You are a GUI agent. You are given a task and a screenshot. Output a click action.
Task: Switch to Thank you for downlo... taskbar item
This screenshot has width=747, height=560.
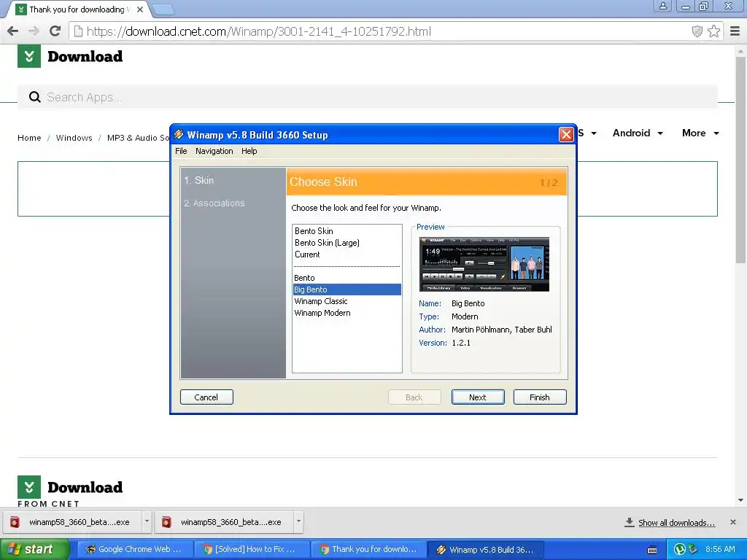click(368, 550)
